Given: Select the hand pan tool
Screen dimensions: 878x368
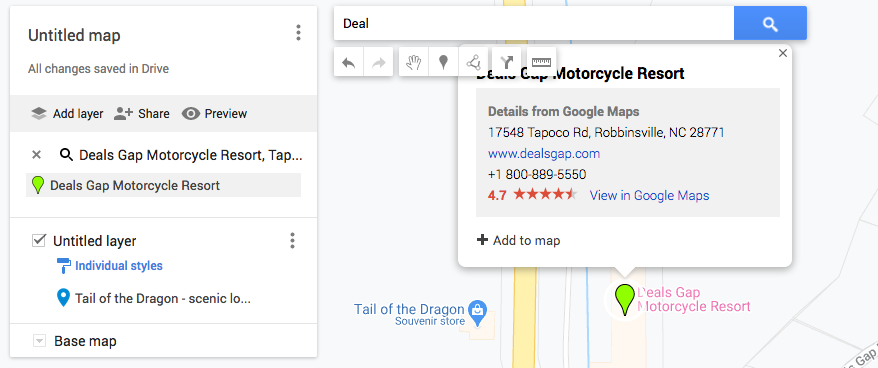Looking at the screenshot, I should click(414, 62).
